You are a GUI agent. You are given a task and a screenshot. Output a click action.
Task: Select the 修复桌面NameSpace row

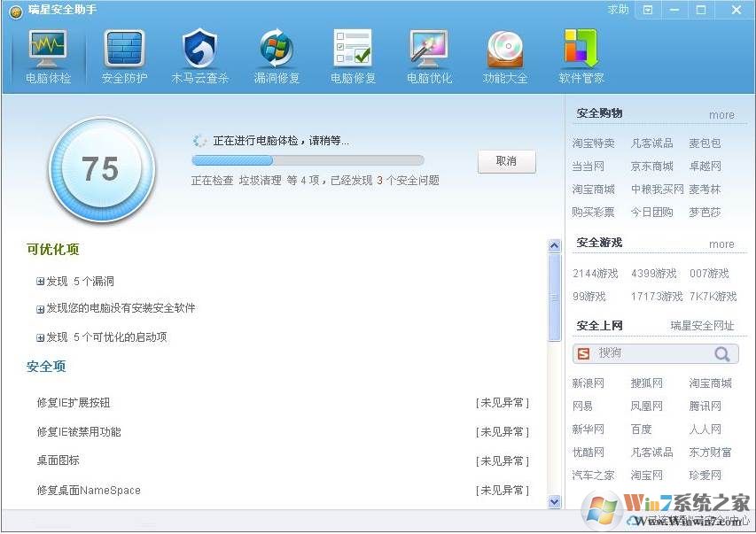pyautogui.click(x=283, y=491)
